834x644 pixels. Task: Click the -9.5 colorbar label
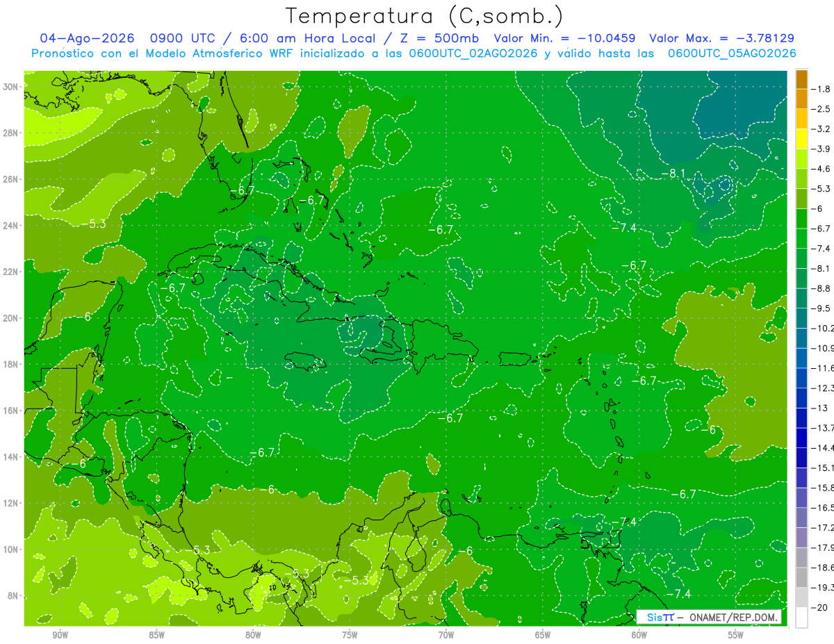tap(822, 308)
